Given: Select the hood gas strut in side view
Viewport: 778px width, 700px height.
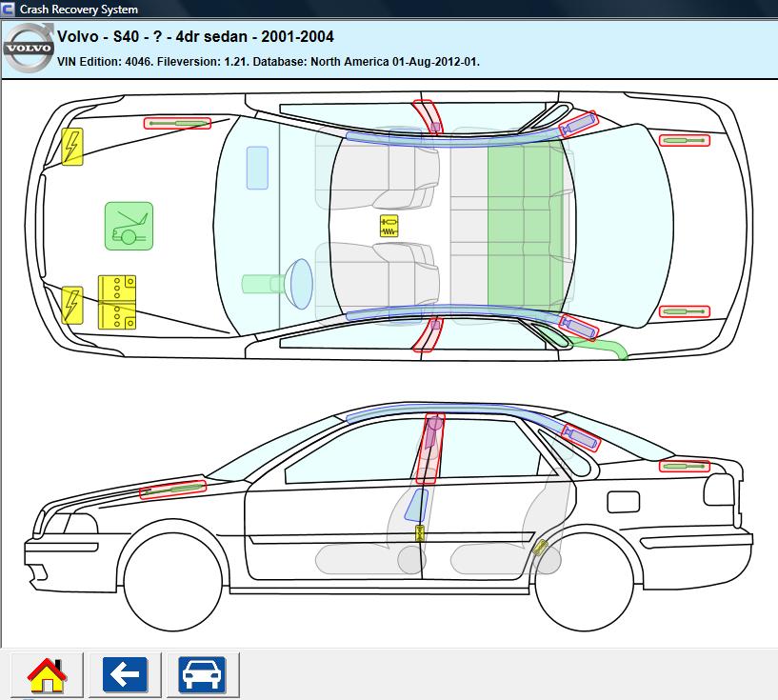Looking at the screenshot, I should click(x=172, y=490).
